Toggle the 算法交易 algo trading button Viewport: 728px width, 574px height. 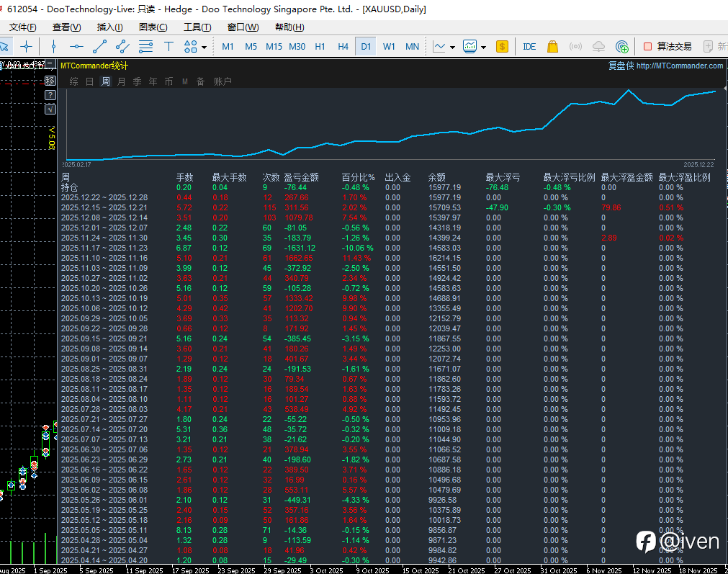point(667,47)
